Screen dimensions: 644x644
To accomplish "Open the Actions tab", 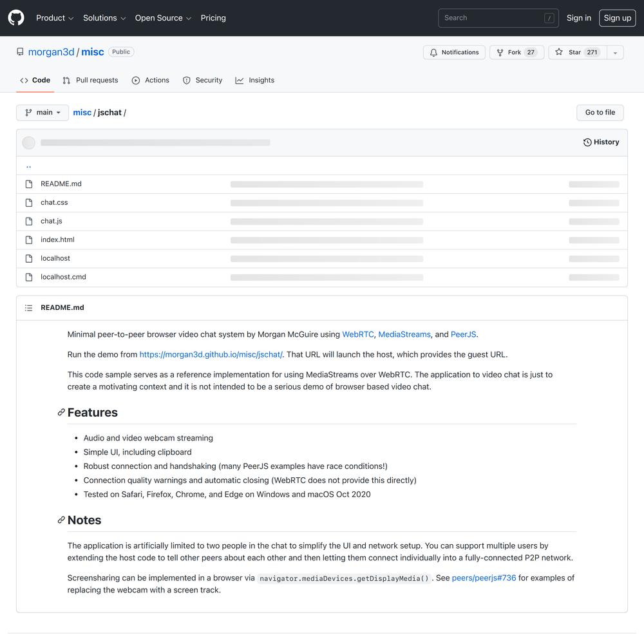I will 150,80.
